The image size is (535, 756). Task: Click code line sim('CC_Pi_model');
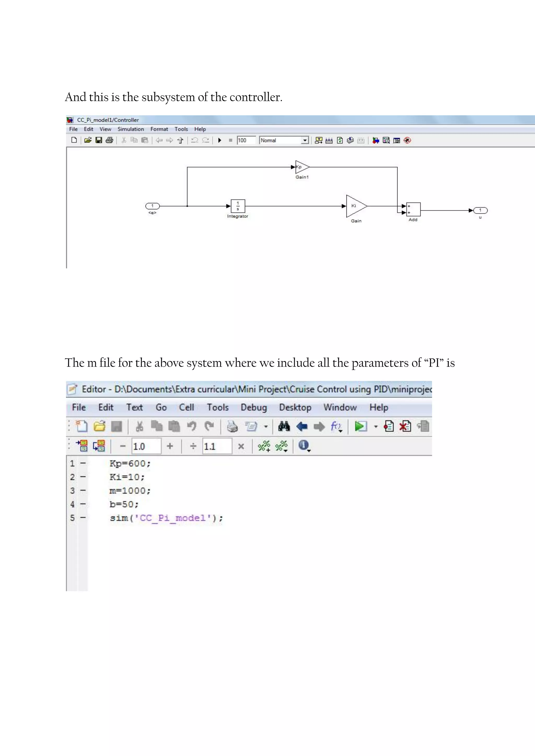166,518
